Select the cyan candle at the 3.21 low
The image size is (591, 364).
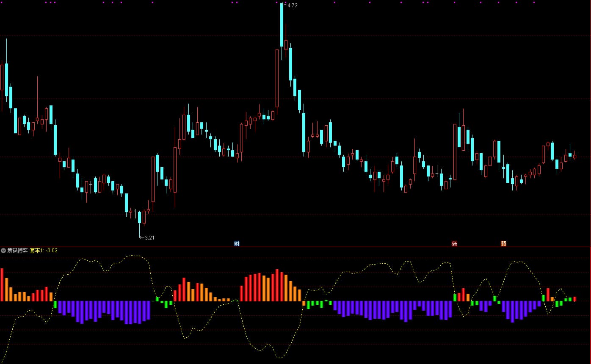tap(139, 218)
